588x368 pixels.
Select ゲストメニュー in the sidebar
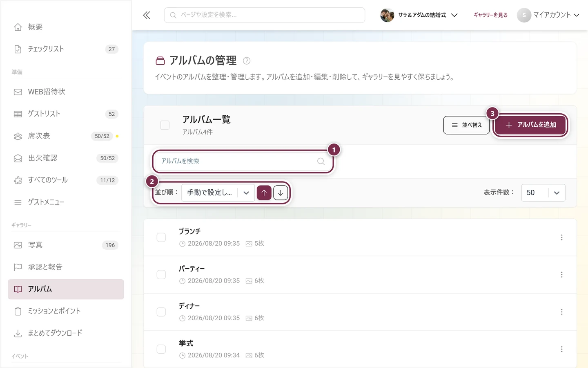pos(66,202)
